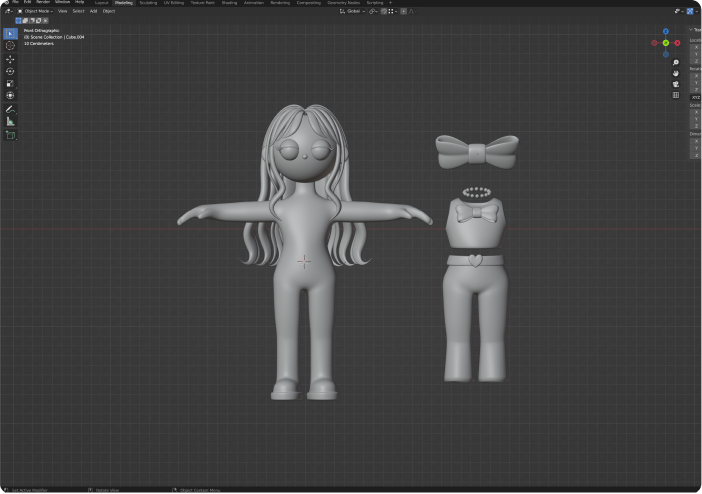Switch to the Geometry Nodes workspace tab
Screen dimensions: 702x494
click(x=343, y=3)
